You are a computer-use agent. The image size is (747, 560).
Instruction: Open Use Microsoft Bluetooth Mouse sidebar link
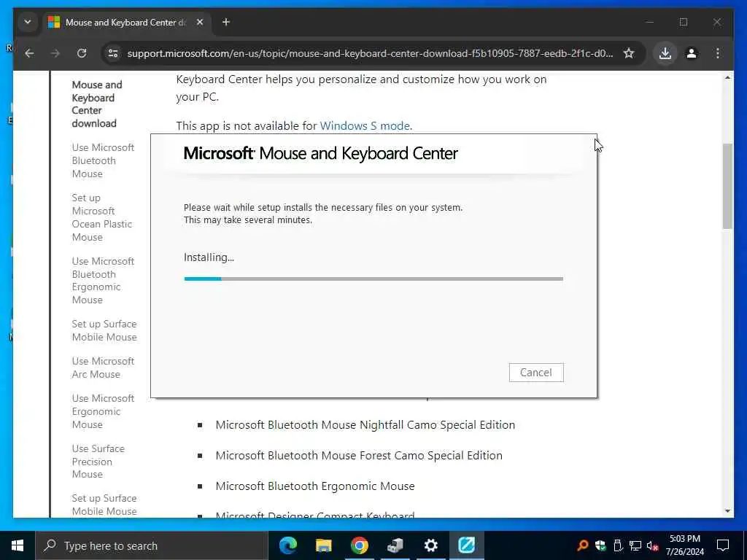coord(103,160)
